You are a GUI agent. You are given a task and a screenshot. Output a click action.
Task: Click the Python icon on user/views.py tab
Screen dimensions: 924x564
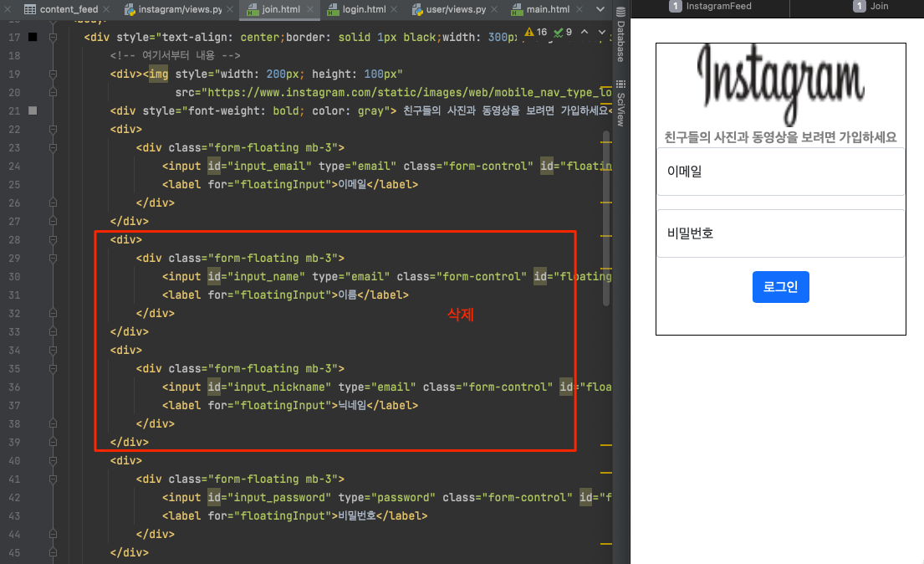click(x=417, y=9)
